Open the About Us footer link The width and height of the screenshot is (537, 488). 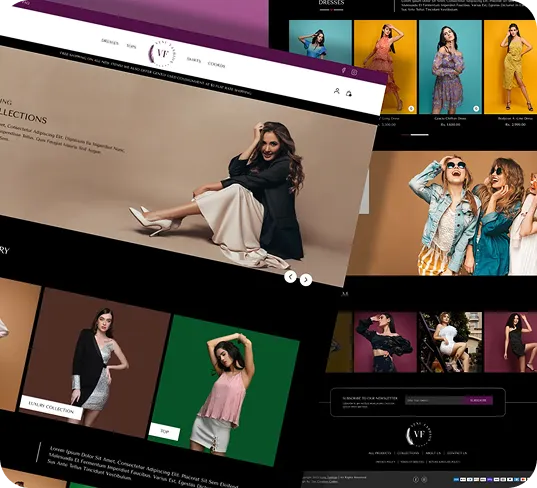[x=433, y=453]
